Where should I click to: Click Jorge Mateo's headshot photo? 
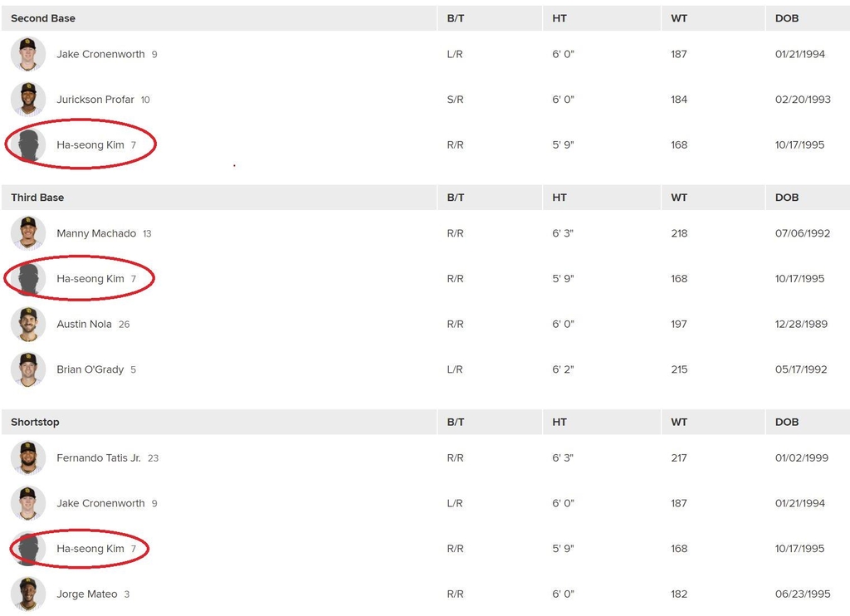pos(28,594)
